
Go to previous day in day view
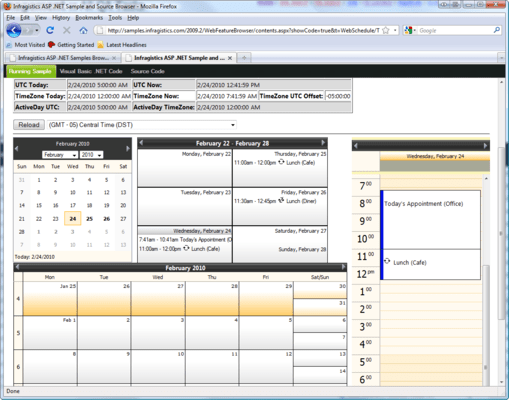point(356,146)
